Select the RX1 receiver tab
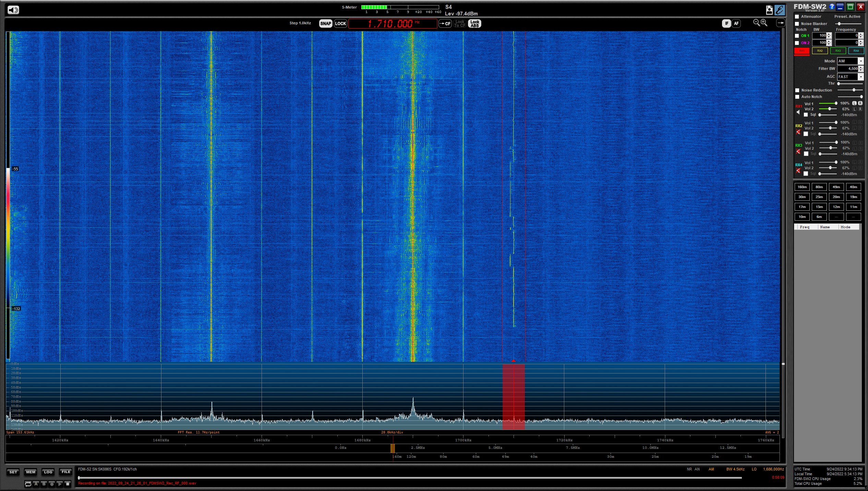The image size is (868, 491). [802, 51]
